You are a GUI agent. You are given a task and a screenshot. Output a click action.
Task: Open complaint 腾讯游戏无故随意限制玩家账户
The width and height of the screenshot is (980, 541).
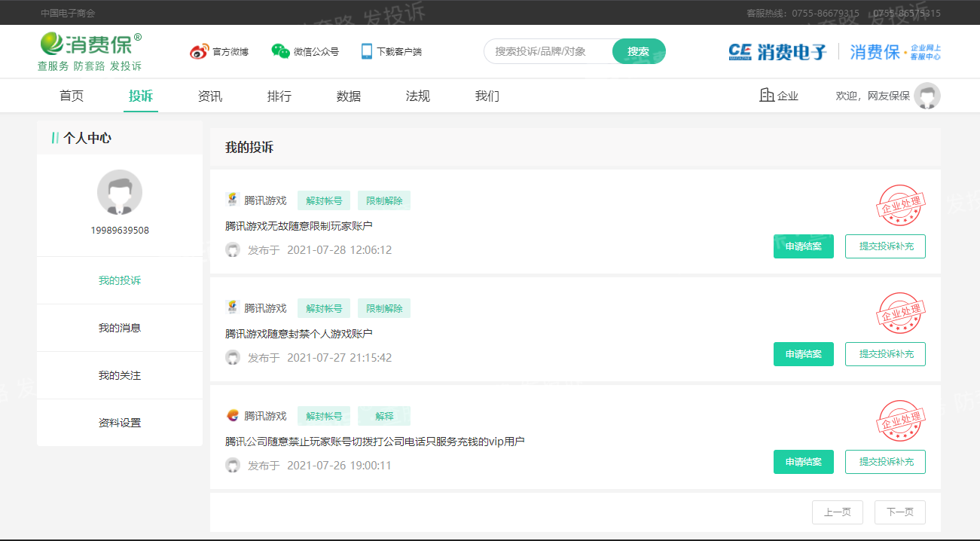(x=299, y=226)
